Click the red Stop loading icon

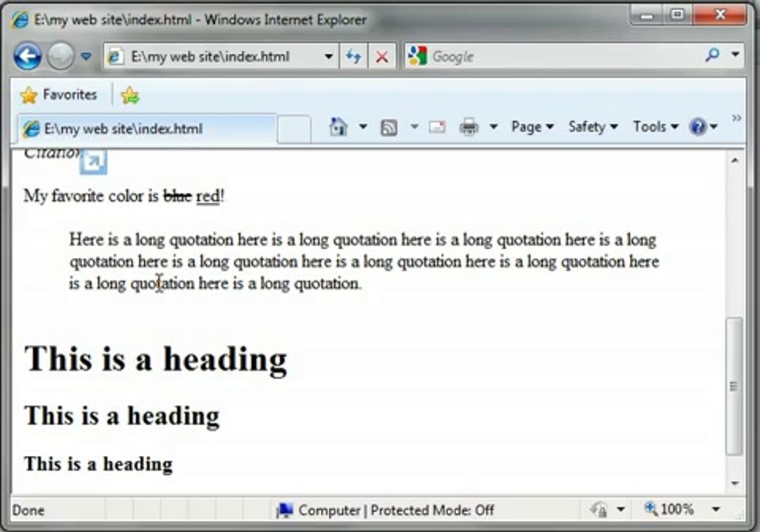382,57
